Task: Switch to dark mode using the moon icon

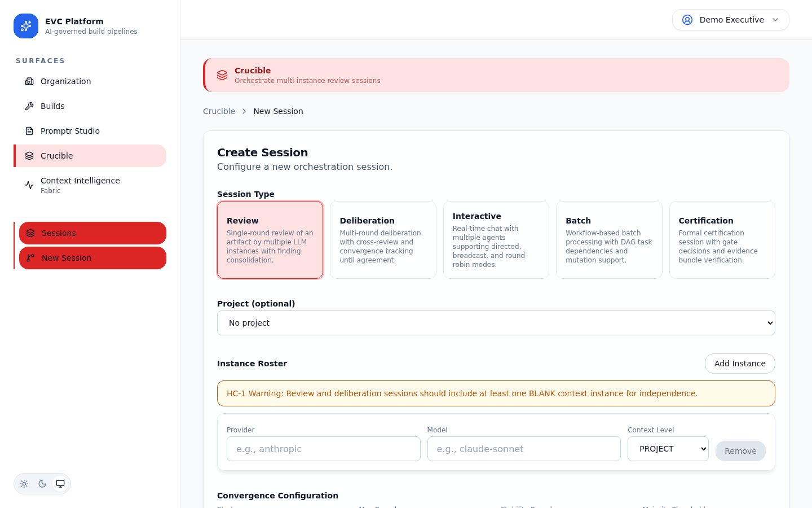Action: [42, 484]
